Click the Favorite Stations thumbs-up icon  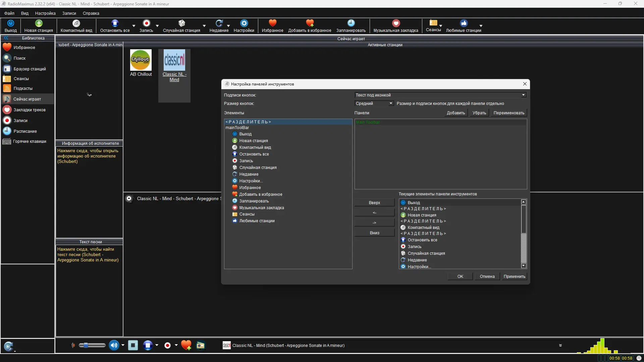point(464,23)
